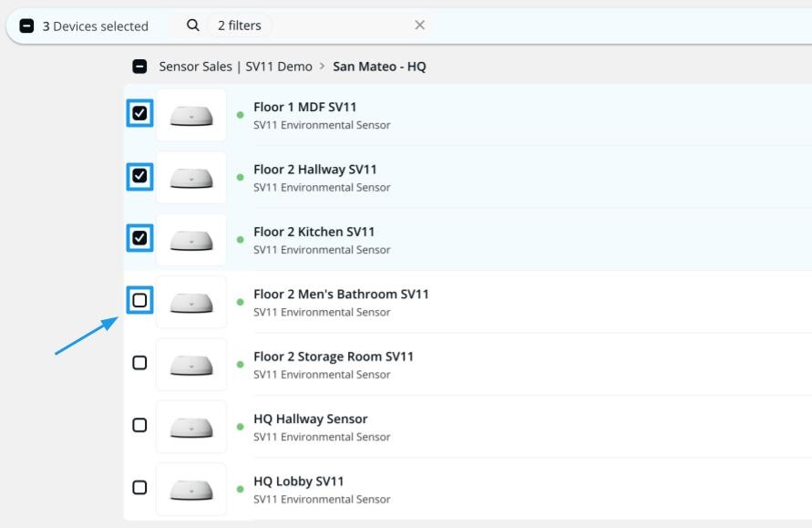The image size is (812, 528).
Task: Open San Mateo - HQ breadcrumb
Action: [379, 67]
